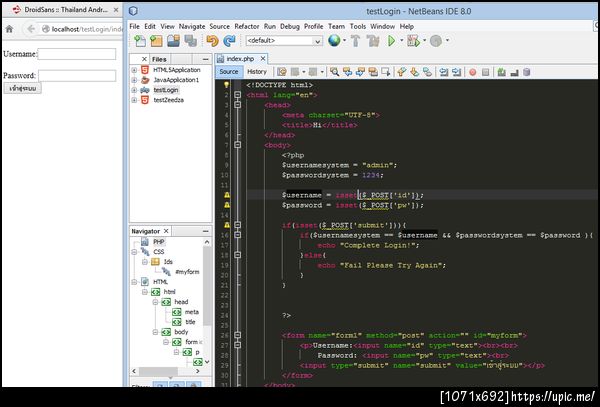Close the index.php editor tab
The width and height of the screenshot is (600, 407).
tap(263, 59)
